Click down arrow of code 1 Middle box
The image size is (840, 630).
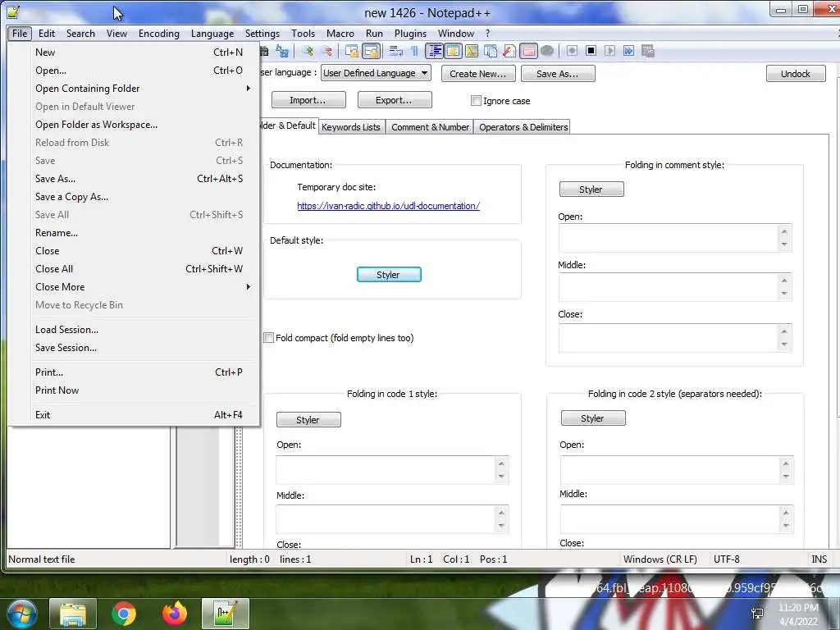point(501,525)
